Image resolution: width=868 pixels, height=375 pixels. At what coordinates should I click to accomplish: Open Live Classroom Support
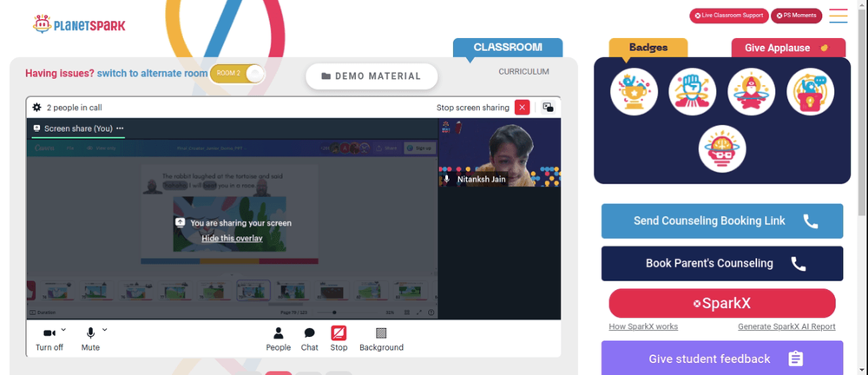point(728,16)
